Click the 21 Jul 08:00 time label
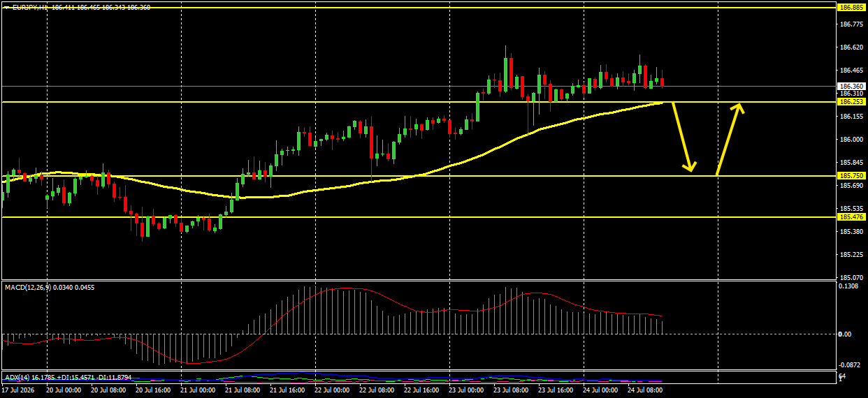The image size is (868, 398). point(242,390)
